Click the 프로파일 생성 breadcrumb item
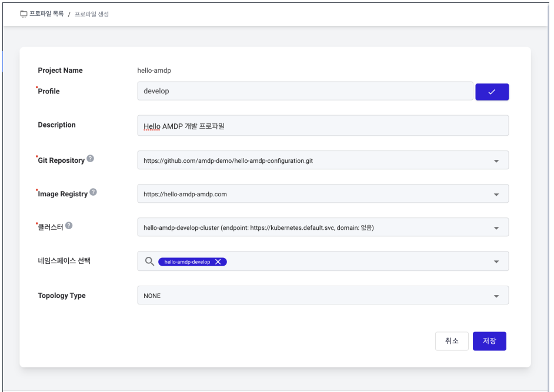554x392 pixels. pyautogui.click(x=92, y=14)
